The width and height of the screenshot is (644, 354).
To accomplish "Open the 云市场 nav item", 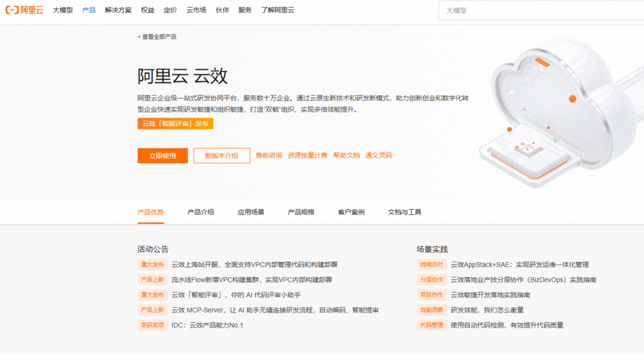I will click(196, 10).
